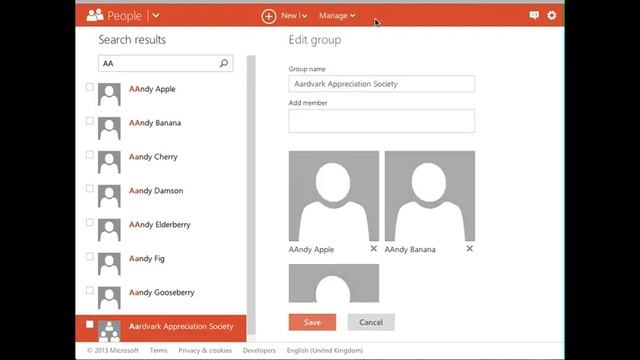Screen dimensions: 640x360
Task: Expand the New dropdown arrow
Action: point(304,16)
